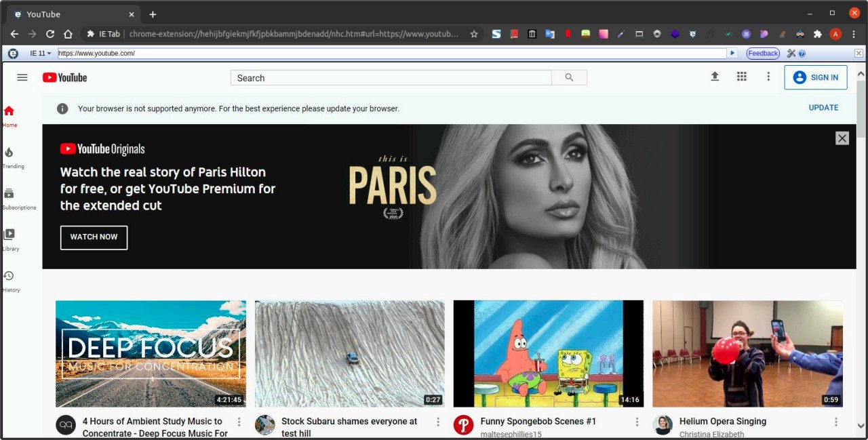Screen dimensions: 868x440
Task: Click the UPDATE browser link
Action: coord(823,108)
